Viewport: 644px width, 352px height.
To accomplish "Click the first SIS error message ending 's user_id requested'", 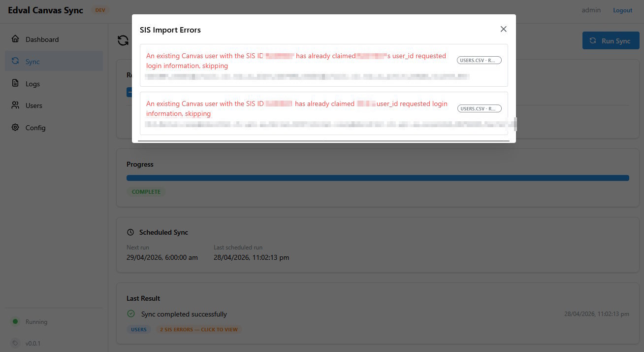I will (296, 61).
